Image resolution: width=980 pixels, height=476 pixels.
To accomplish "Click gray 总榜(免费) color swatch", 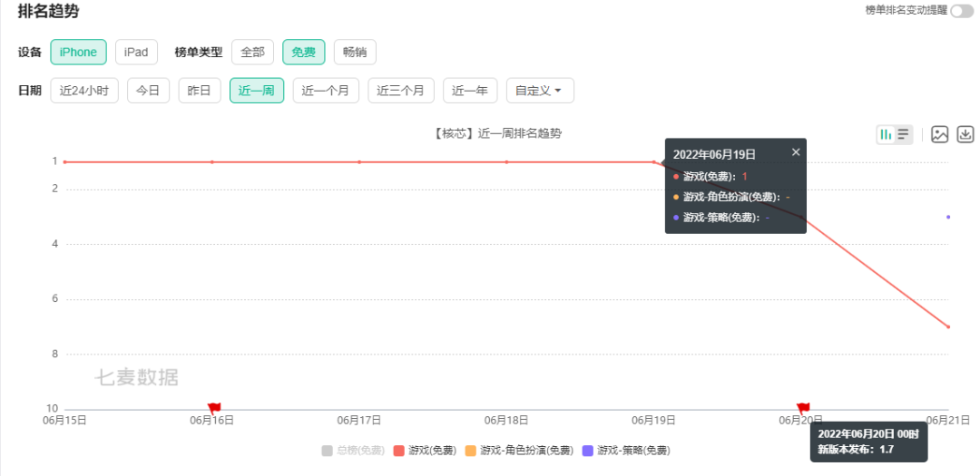I will tap(327, 451).
